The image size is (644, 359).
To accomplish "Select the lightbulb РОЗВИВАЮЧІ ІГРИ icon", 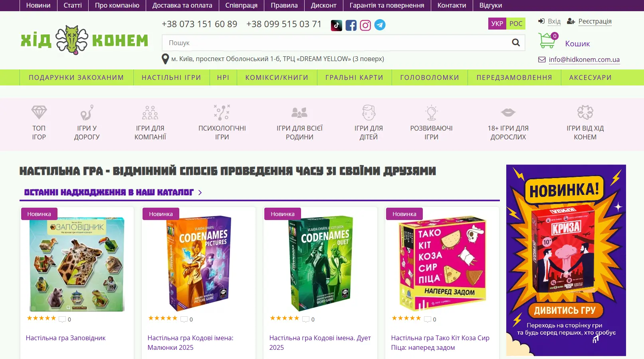I will click(431, 113).
